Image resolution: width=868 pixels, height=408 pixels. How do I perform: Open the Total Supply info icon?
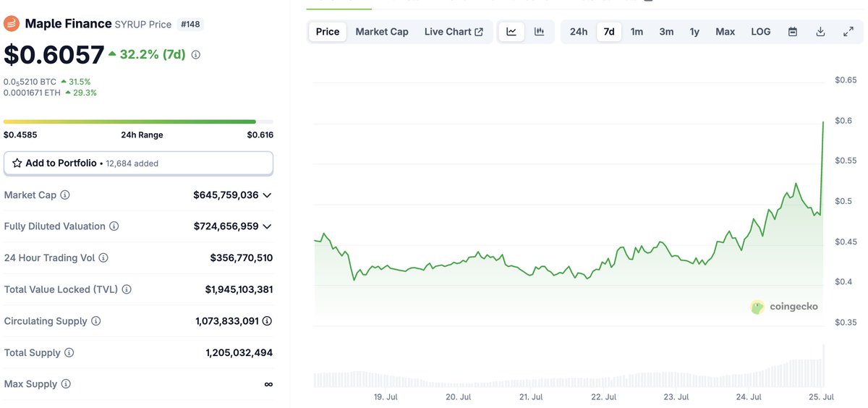click(69, 353)
